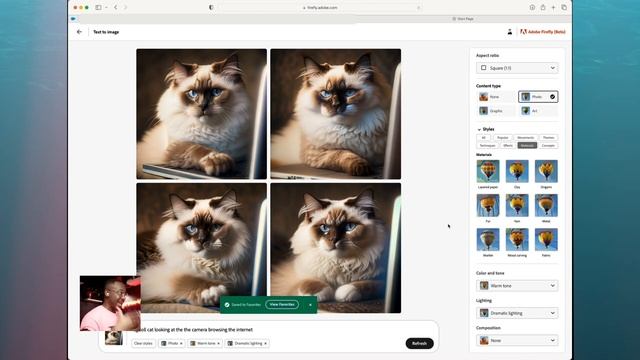Switch to the Themes styles tab

pos(549,138)
